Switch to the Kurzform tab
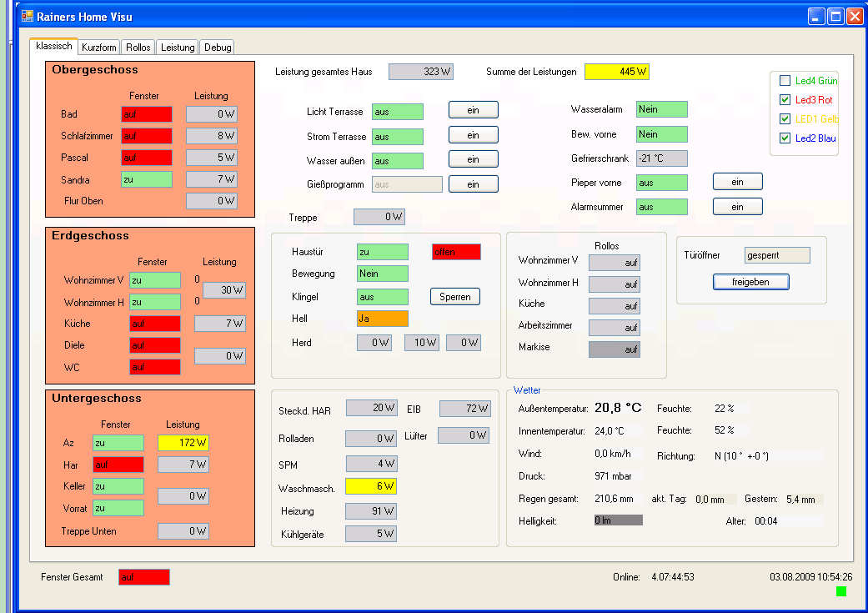 (99, 48)
